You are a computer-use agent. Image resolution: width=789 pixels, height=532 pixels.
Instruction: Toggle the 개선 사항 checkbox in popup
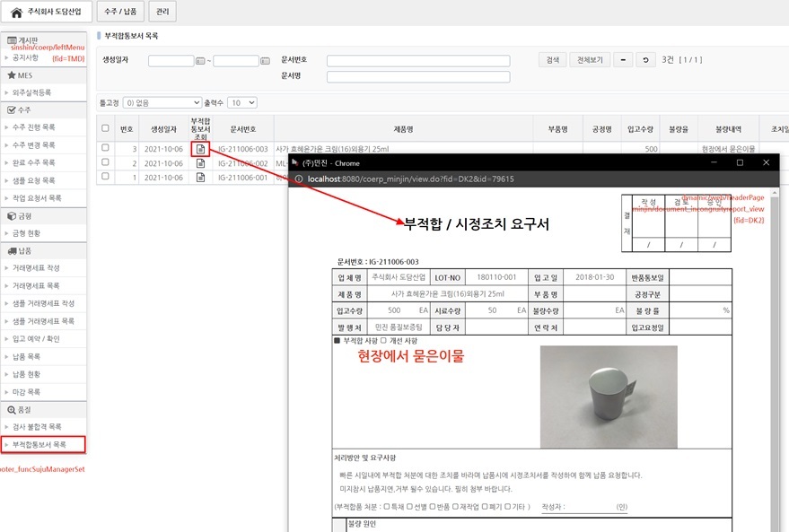point(383,340)
